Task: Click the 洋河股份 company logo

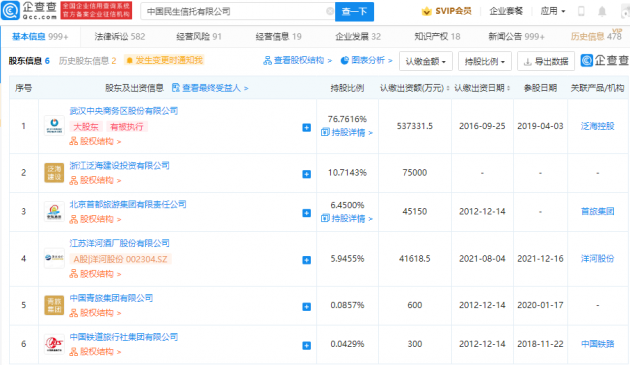Action: pos(54,258)
